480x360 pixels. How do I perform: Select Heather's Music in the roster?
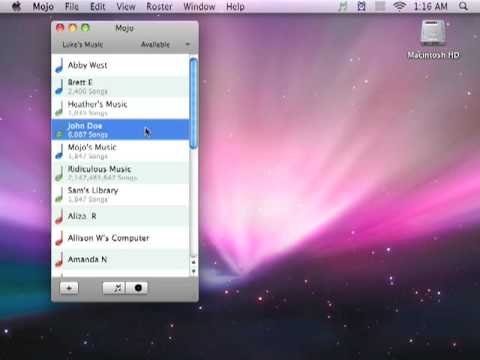tap(120, 108)
